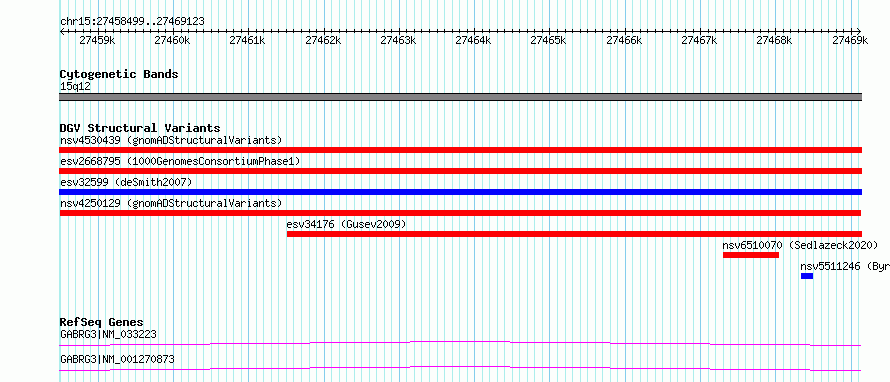Screen dimensions: 890x382
Task: Open the nsv4530439 (gnomADStructuralVariants) label
Action: click(x=171, y=140)
